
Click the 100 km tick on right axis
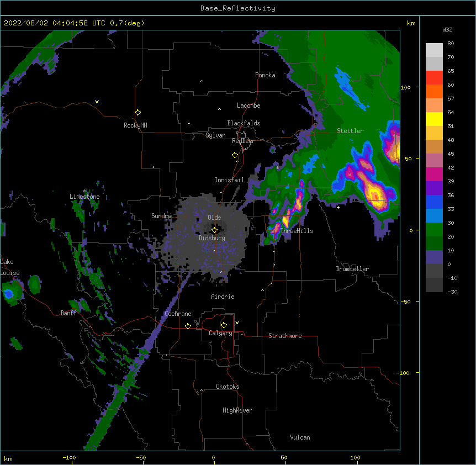point(406,87)
